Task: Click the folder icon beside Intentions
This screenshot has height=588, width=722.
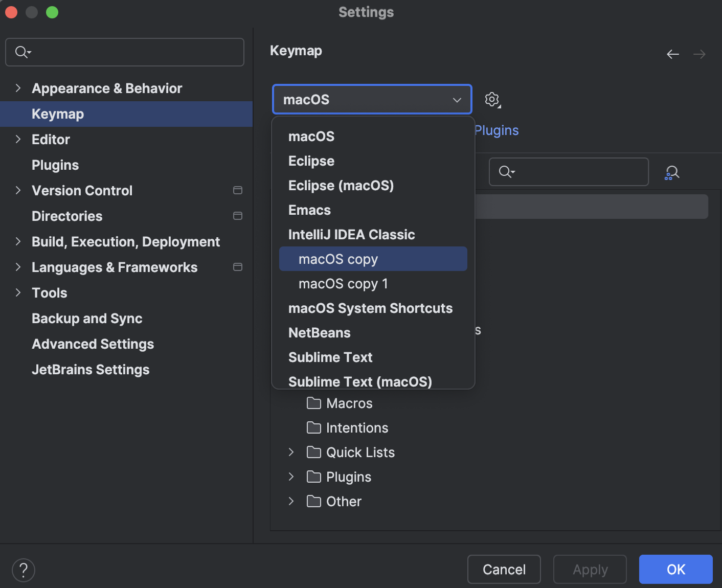Action: pyautogui.click(x=313, y=428)
